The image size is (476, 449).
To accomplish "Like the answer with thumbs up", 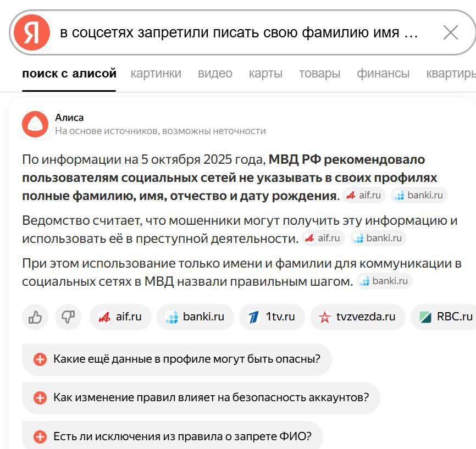I will tap(35, 317).
